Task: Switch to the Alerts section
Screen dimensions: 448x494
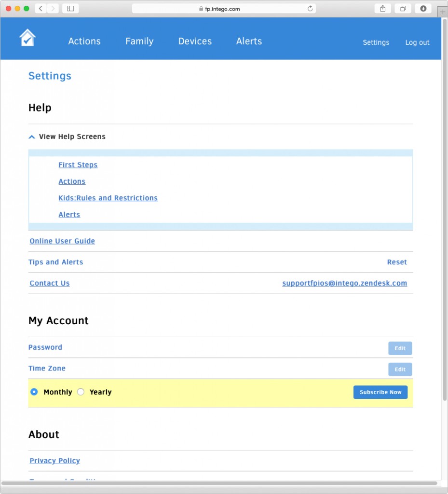Action: click(x=249, y=41)
